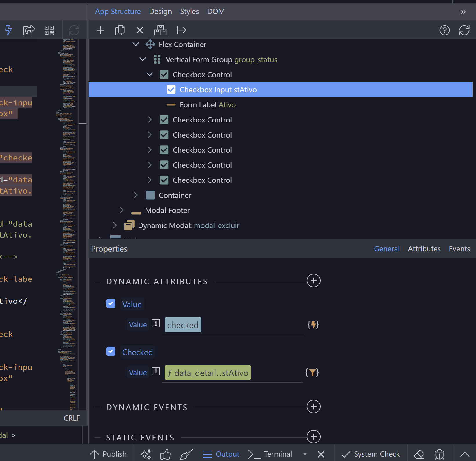Open dropdown arrow next to Terminal
This screenshot has width=476, height=461.
(x=305, y=454)
